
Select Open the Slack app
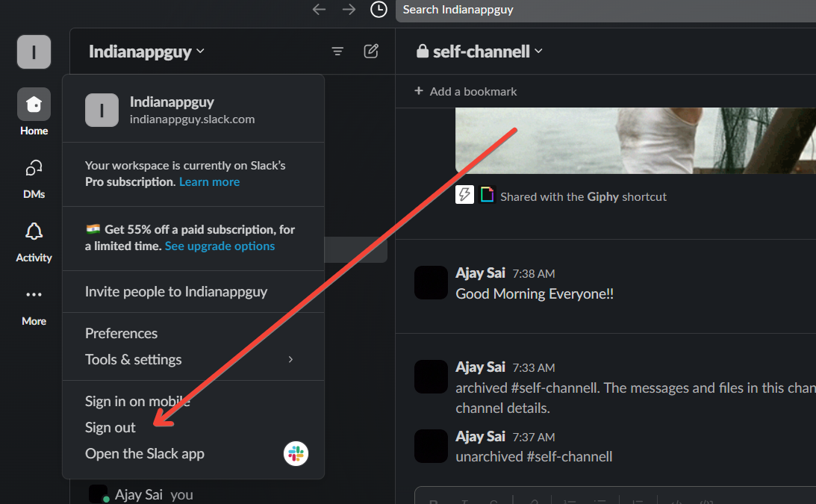(x=193, y=453)
